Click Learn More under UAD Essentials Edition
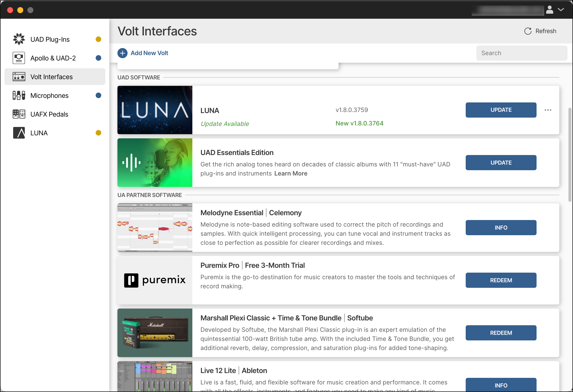The width and height of the screenshot is (573, 392). tap(291, 173)
